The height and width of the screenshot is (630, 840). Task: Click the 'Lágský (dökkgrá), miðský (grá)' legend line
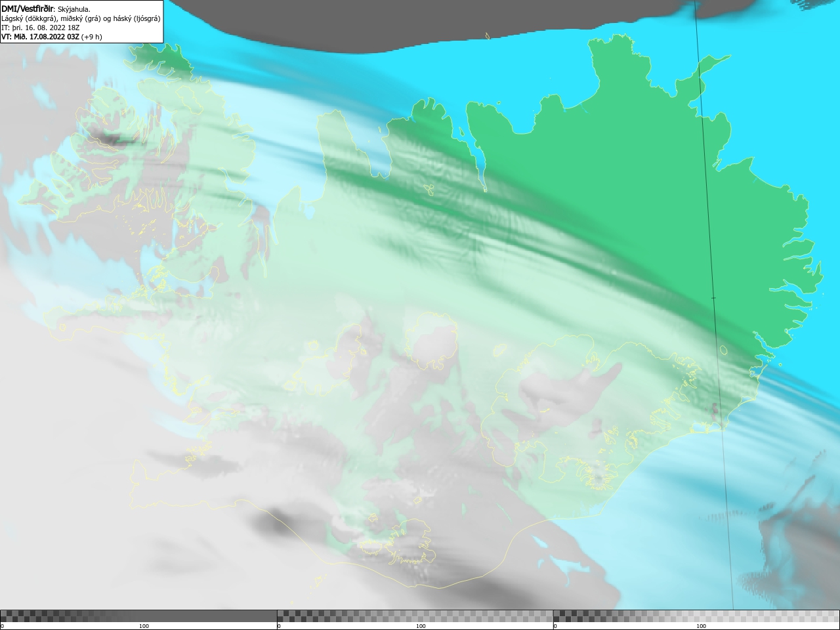pyautogui.click(x=81, y=18)
